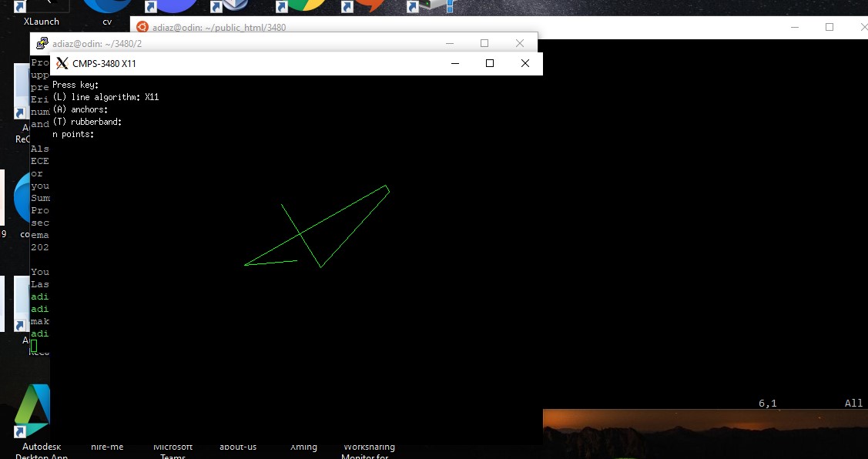Select the Worksharing Monitor desktop shortcut

(369, 451)
